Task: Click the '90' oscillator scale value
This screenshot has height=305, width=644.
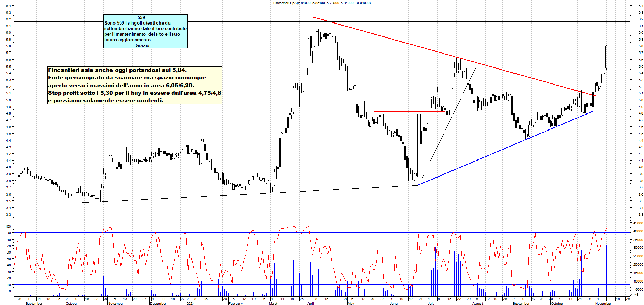Action: coord(9,233)
